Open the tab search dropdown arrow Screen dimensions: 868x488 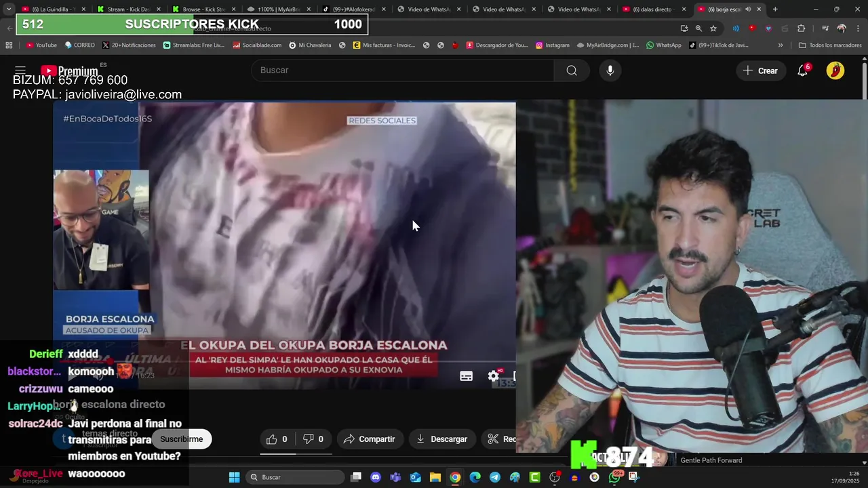click(8, 9)
